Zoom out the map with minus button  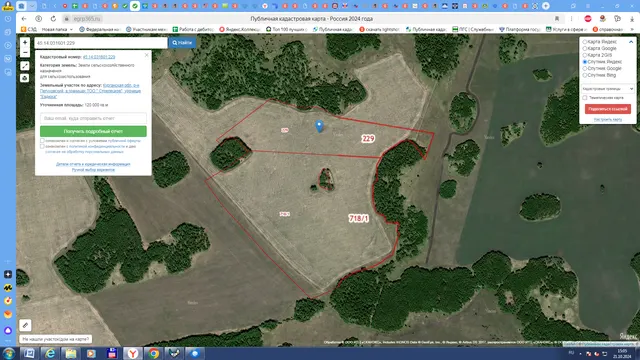pos(25,52)
